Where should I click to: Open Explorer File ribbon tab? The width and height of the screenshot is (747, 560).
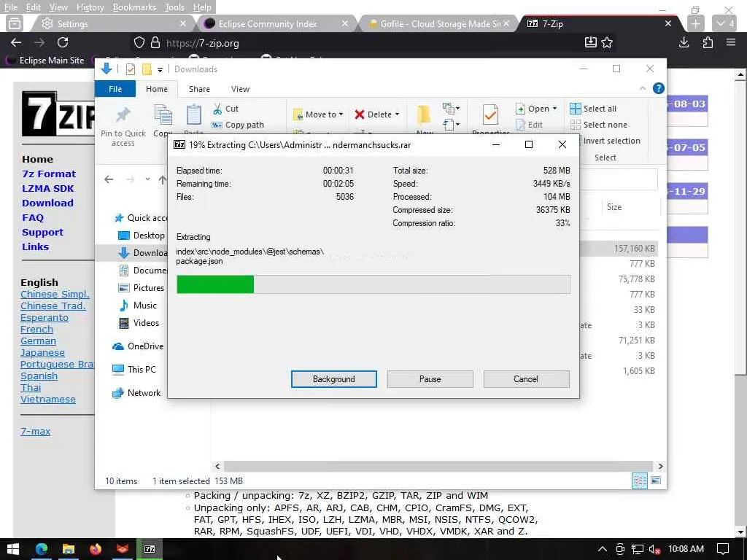click(x=115, y=89)
